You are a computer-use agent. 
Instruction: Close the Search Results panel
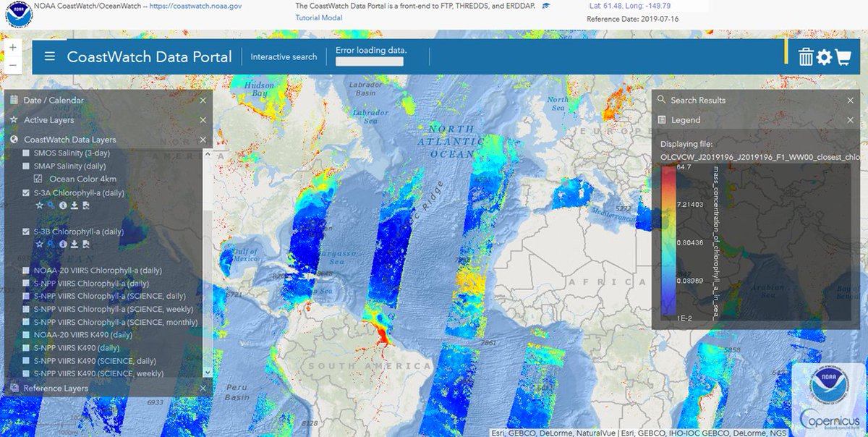851,100
